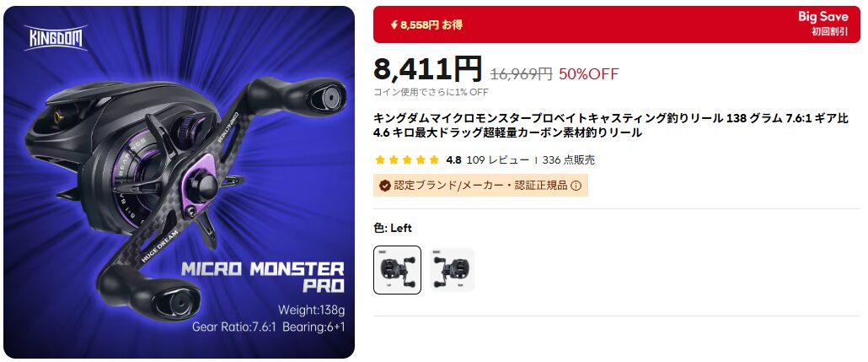Screen dimensions: 868x362
Task: Click the info icon beside 認証正規品
Action: (576, 186)
